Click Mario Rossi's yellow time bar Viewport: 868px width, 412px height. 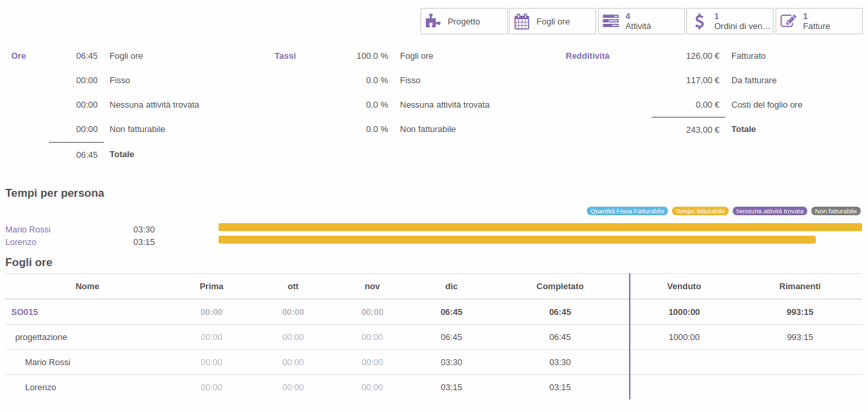coord(540,227)
